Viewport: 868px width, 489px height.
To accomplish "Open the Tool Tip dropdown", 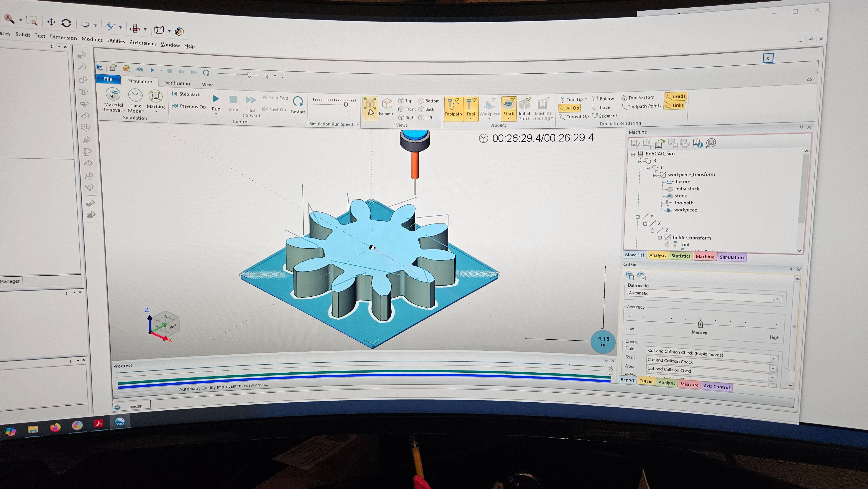I will (x=586, y=99).
